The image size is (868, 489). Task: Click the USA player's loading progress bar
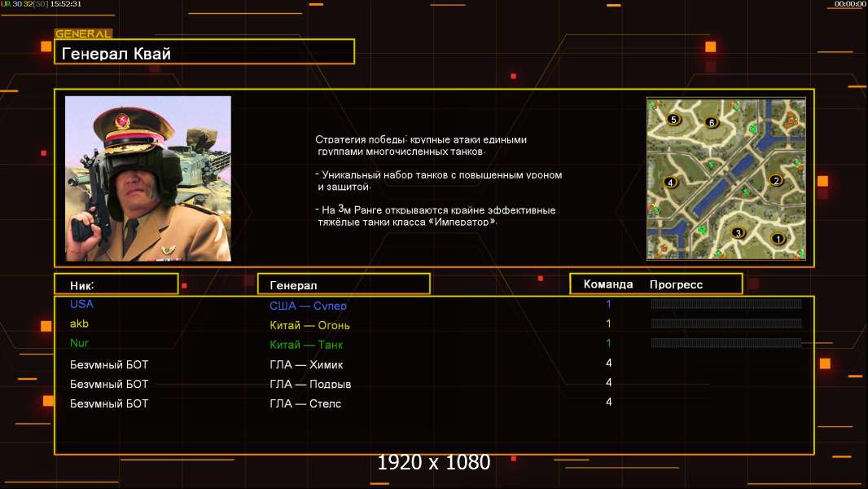point(726,304)
